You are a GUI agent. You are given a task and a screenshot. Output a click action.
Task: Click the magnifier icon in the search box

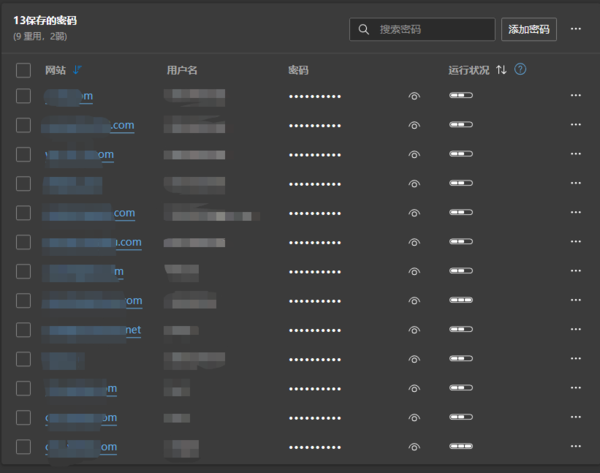[x=365, y=29]
